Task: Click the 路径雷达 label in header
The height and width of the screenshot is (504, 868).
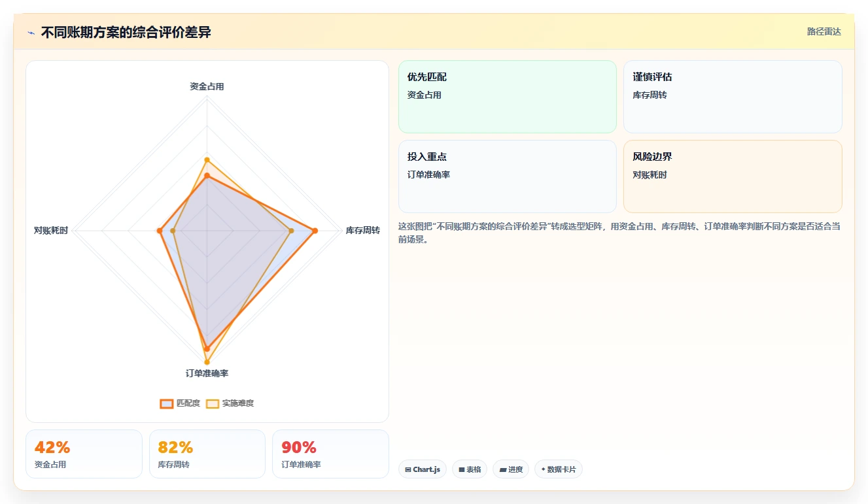Action: pyautogui.click(x=824, y=31)
